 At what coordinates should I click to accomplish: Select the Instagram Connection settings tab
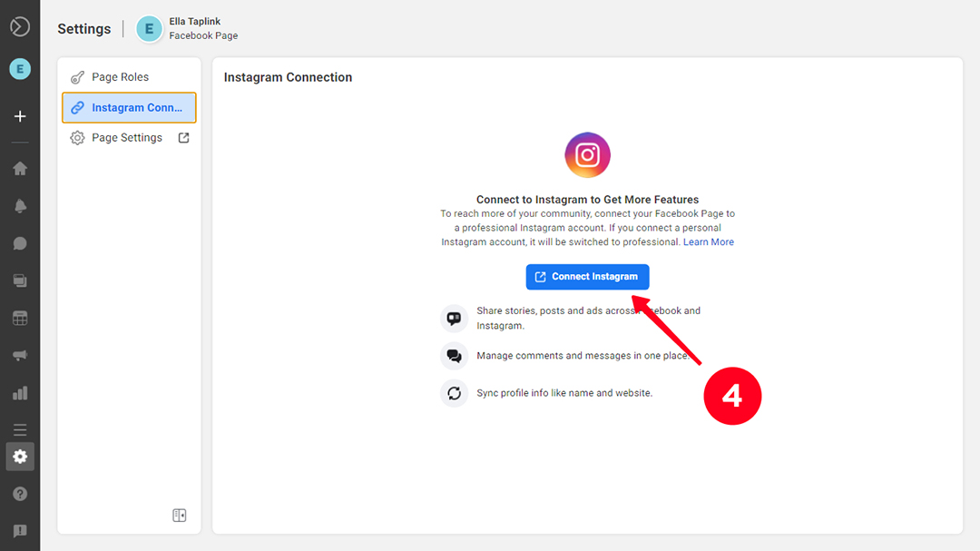coord(129,108)
